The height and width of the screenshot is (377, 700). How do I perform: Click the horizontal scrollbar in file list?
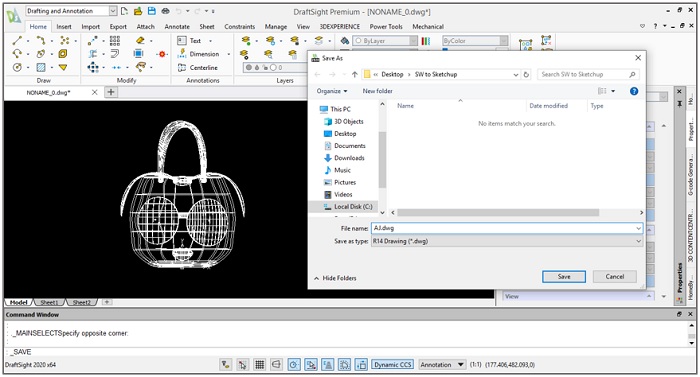498,213
